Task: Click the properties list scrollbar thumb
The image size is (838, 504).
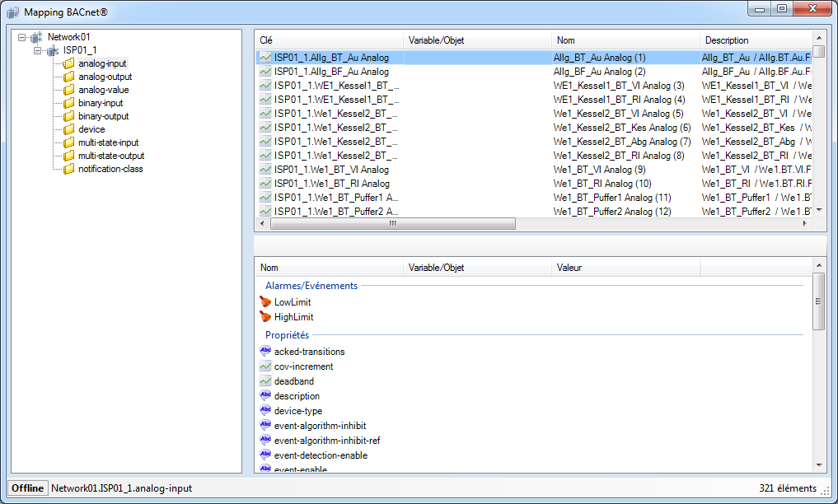Action: pyautogui.click(x=819, y=301)
